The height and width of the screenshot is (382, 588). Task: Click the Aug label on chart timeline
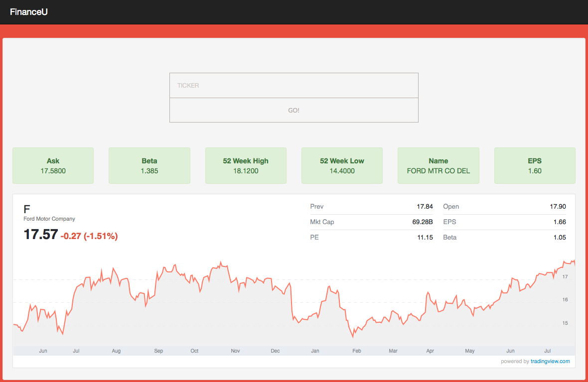click(116, 351)
